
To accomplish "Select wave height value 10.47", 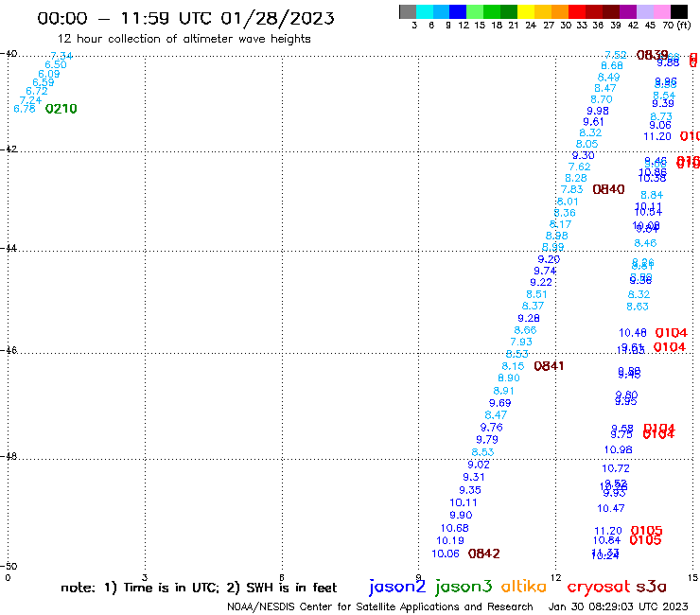I will (611, 508).
